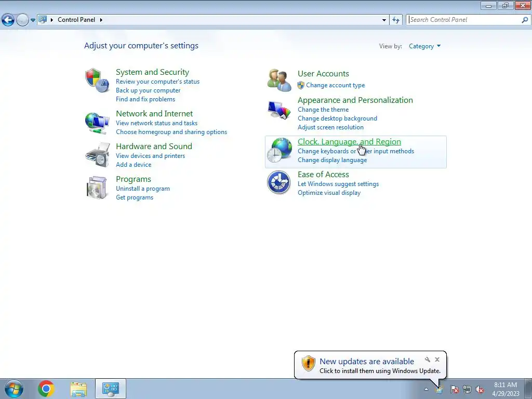Screen dimensions: 532x399
Task: Open the recent pages dropdown arrow
Action: [x=33, y=20]
